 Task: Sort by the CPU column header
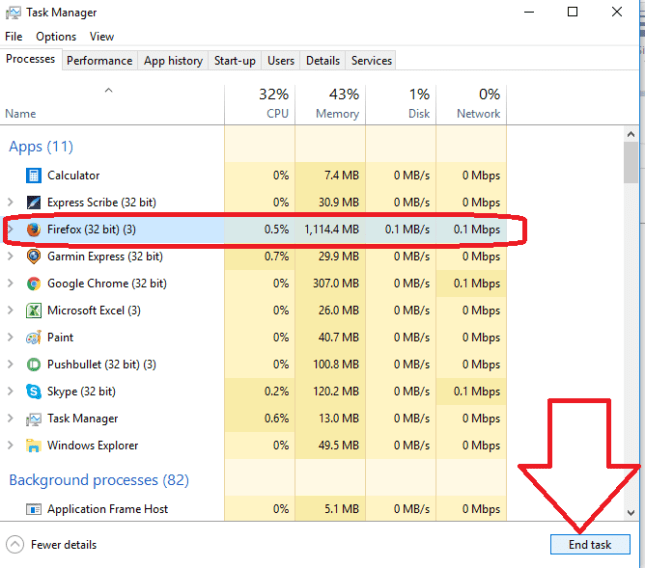(x=260, y=104)
